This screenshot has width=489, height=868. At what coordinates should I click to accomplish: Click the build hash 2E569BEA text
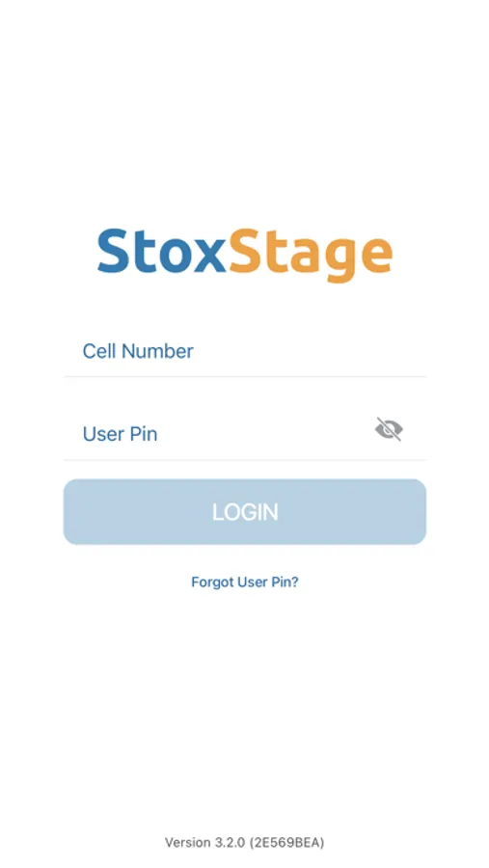286,843
